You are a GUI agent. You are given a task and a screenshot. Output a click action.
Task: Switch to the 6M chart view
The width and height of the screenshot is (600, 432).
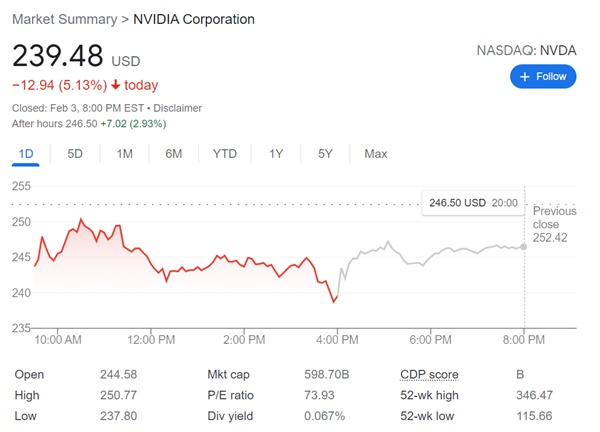click(174, 154)
